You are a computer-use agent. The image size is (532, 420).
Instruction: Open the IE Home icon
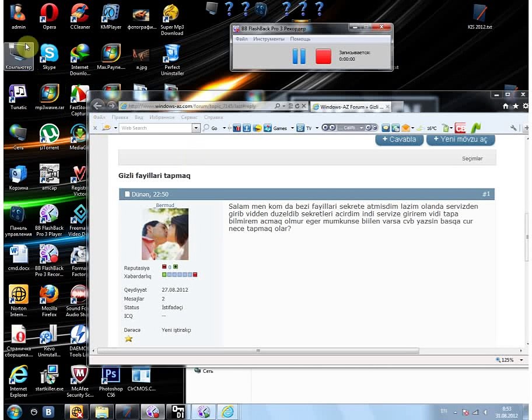[506, 107]
